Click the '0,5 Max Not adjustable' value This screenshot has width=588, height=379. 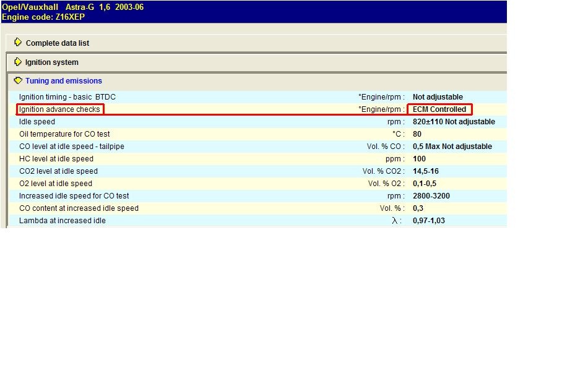tap(452, 147)
